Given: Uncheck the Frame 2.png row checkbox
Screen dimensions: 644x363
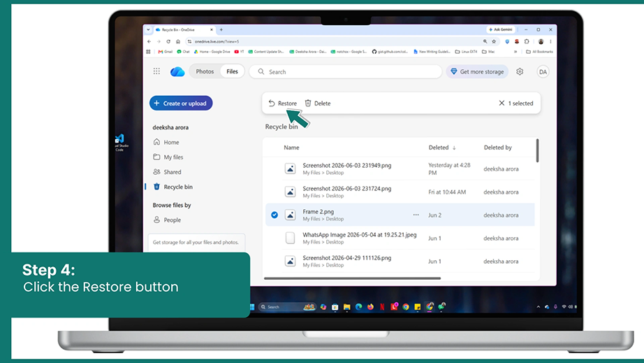Looking at the screenshot, I should 275,215.
